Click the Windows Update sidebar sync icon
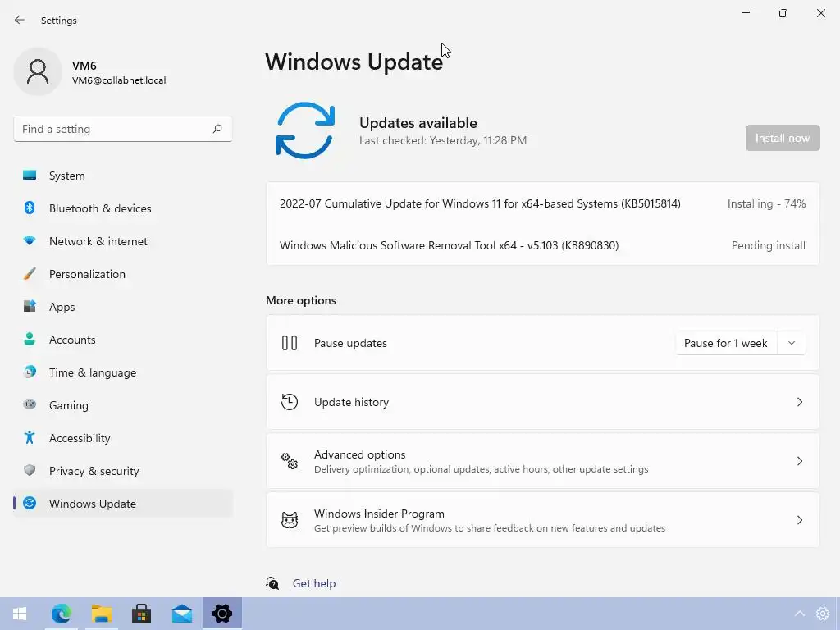This screenshot has width=840, height=630. (30, 503)
